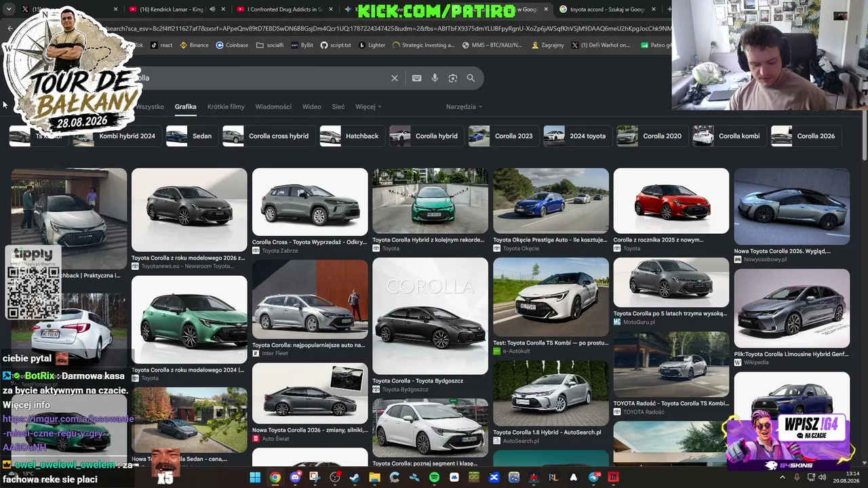Search by image with Google Lens
Viewport: 868px width, 488px height.
click(x=453, y=78)
